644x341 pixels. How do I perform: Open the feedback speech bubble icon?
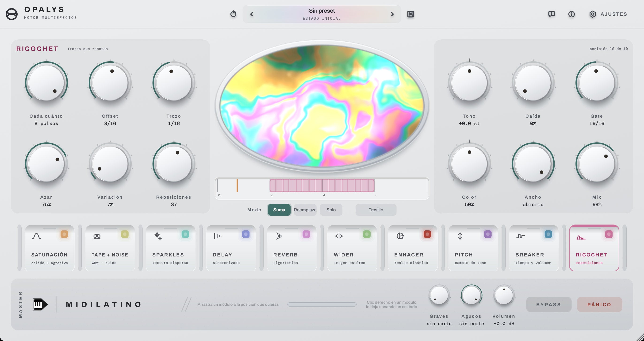point(552,14)
